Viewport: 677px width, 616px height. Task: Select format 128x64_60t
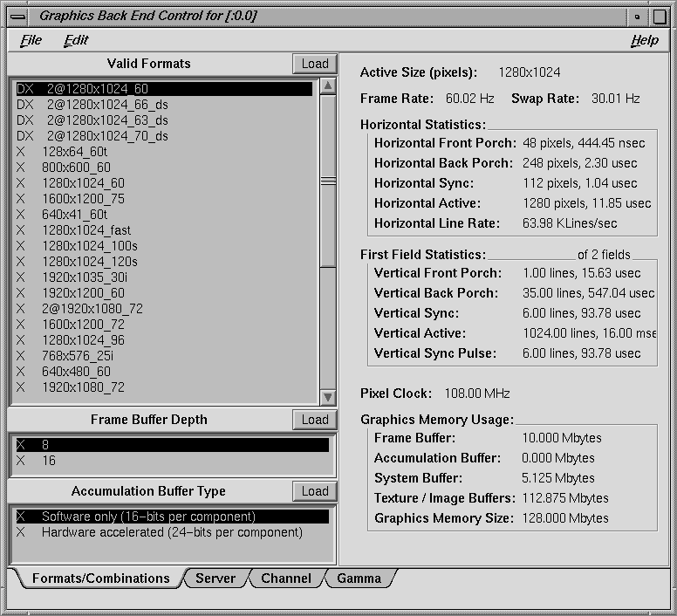click(164, 152)
